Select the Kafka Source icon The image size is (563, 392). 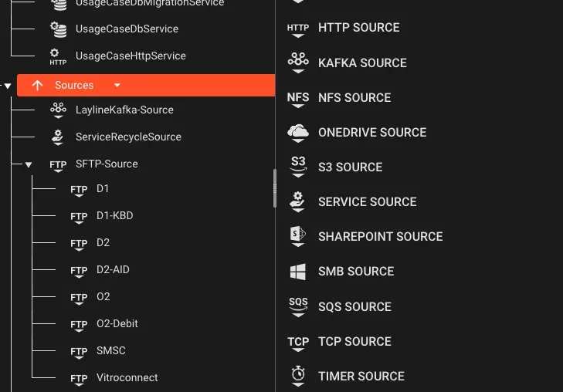tap(298, 63)
